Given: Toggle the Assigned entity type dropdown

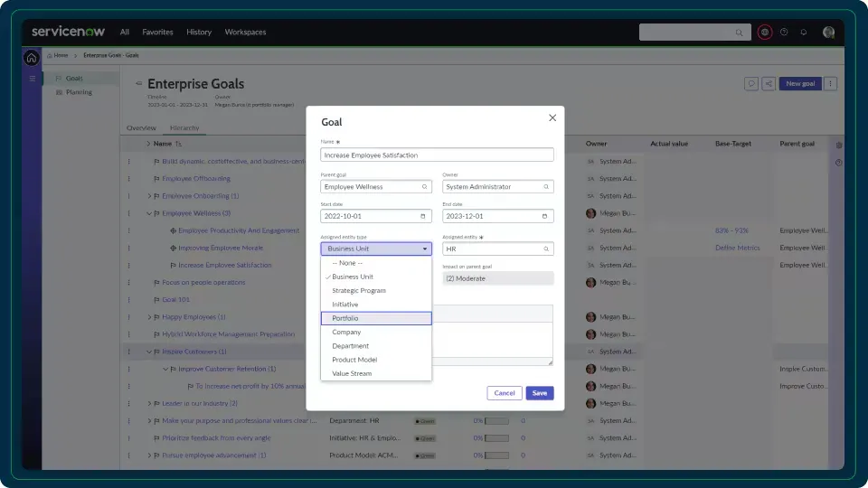Looking at the screenshot, I should (376, 249).
